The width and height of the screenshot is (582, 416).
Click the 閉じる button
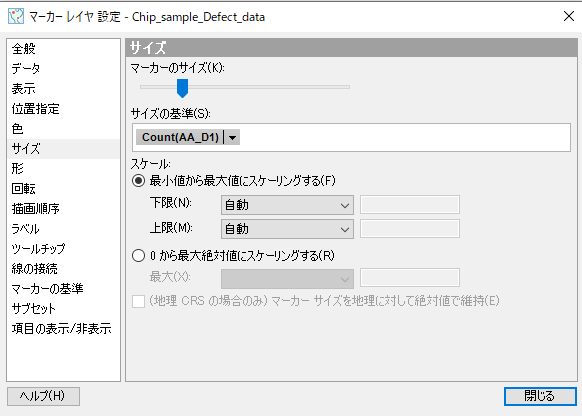click(x=540, y=396)
